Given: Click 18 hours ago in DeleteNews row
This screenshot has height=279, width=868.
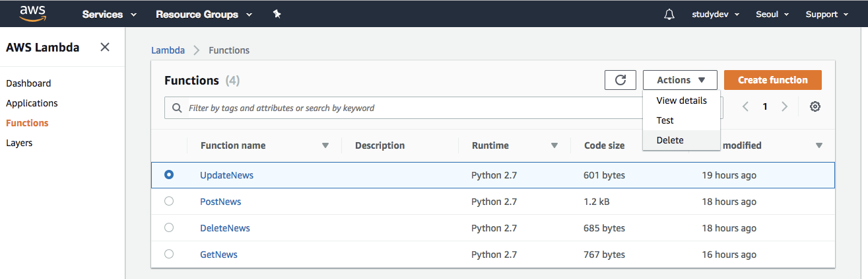Looking at the screenshot, I should pyautogui.click(x=729, y=228).
